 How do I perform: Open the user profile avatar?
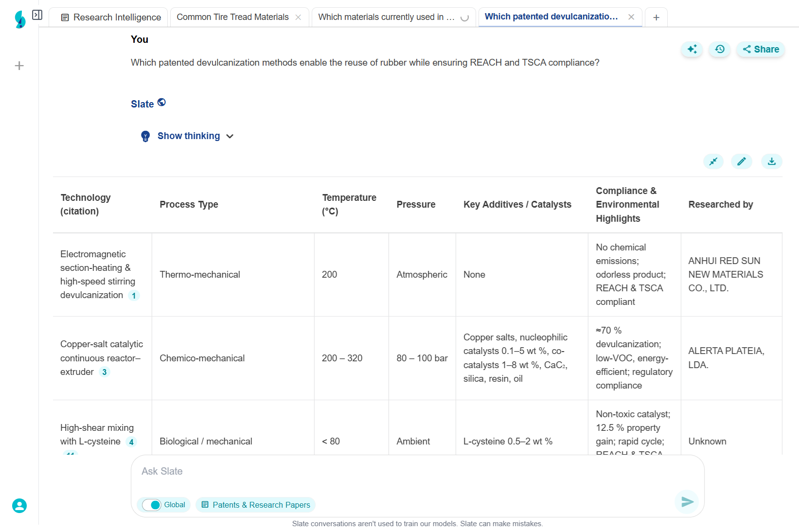tap(19, 506)
